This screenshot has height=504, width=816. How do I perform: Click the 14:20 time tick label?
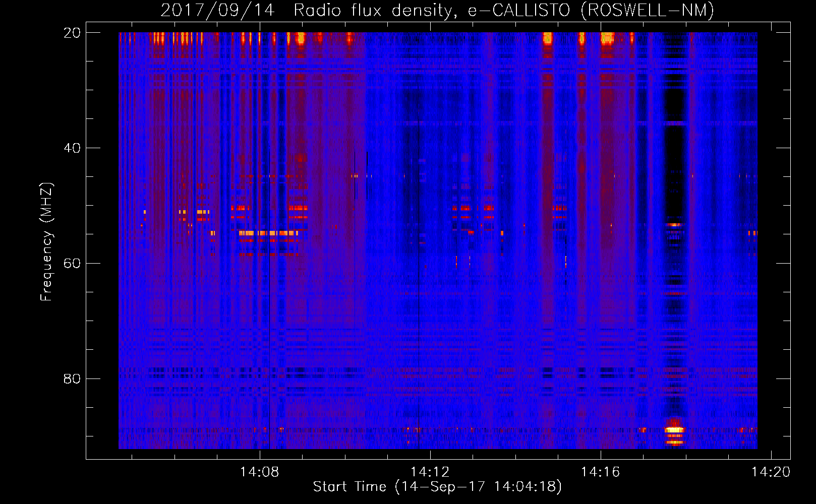[x=771, y=472]
